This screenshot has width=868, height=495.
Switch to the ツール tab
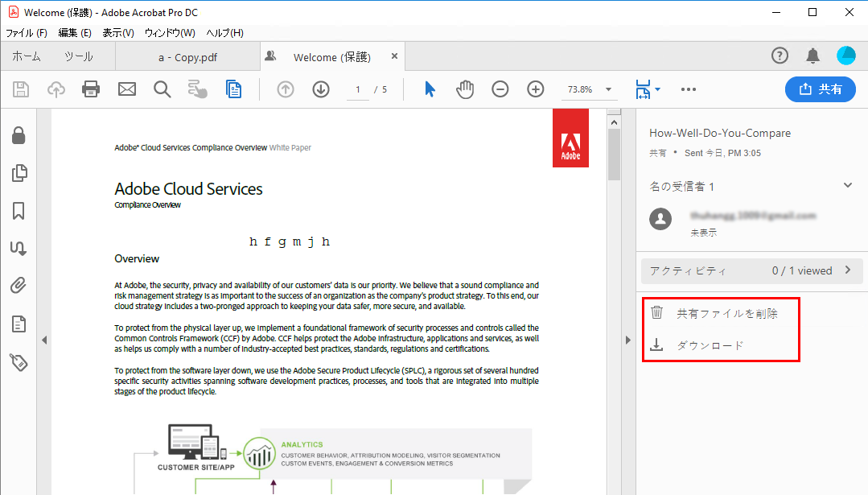(x=79, y=56)
